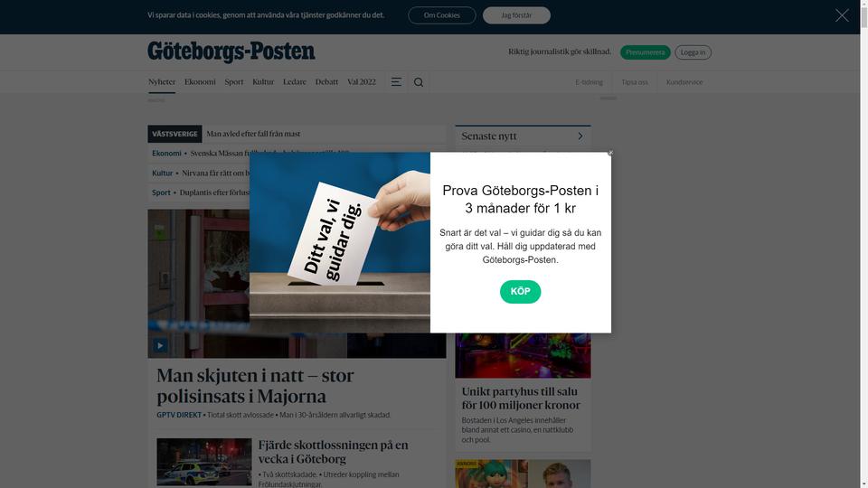The image size is (868, 488).
Task: Select the Nyheter tab
Action: click(x=162, y=82)
